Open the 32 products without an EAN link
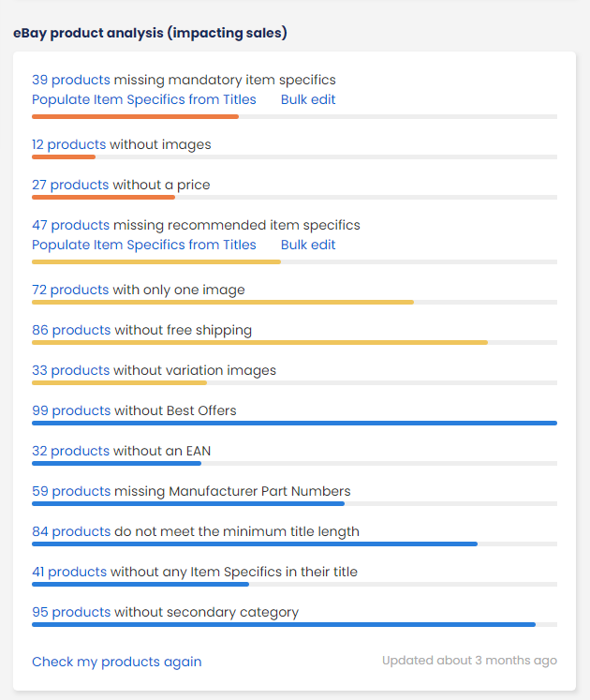This screenshot has height=700, width=590. click(x=70, y=451)
